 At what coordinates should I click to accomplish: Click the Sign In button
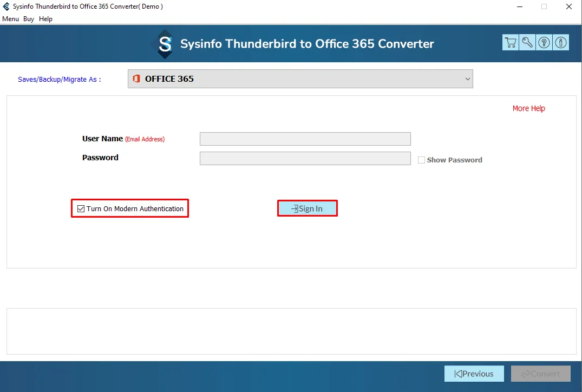coord(308,208)
